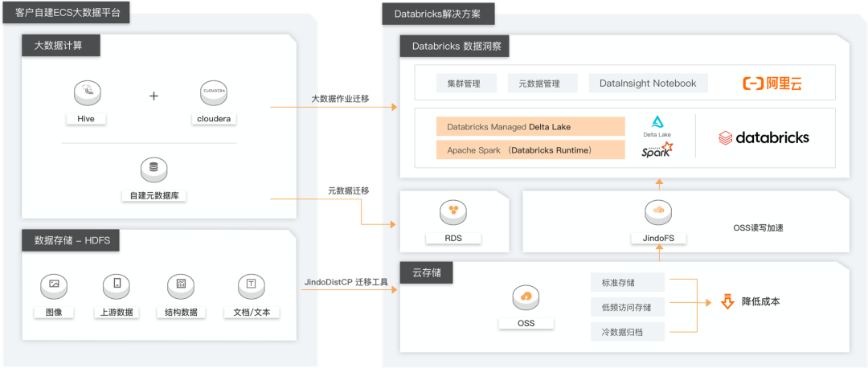Click the 图像 image storage icon
868x368 pixels.
(x=54, y=286)
